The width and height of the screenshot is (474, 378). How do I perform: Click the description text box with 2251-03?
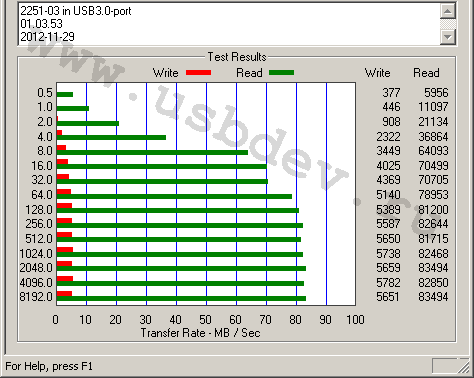(229, 24)
